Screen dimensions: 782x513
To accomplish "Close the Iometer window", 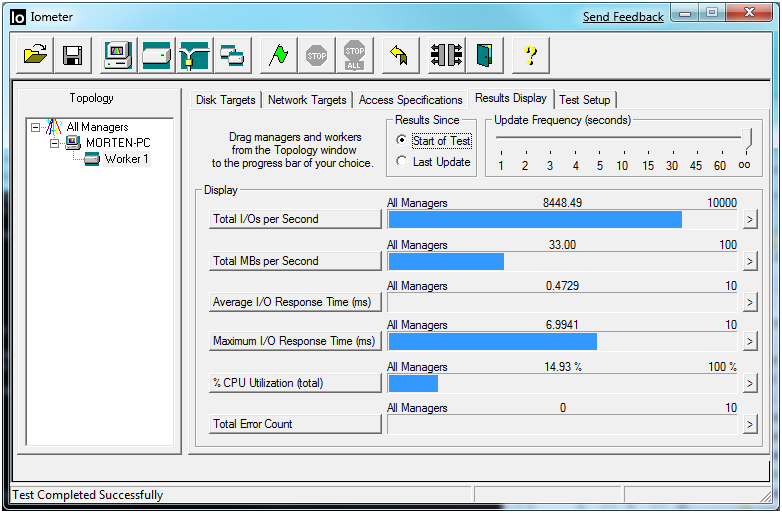I will point(749,13).
